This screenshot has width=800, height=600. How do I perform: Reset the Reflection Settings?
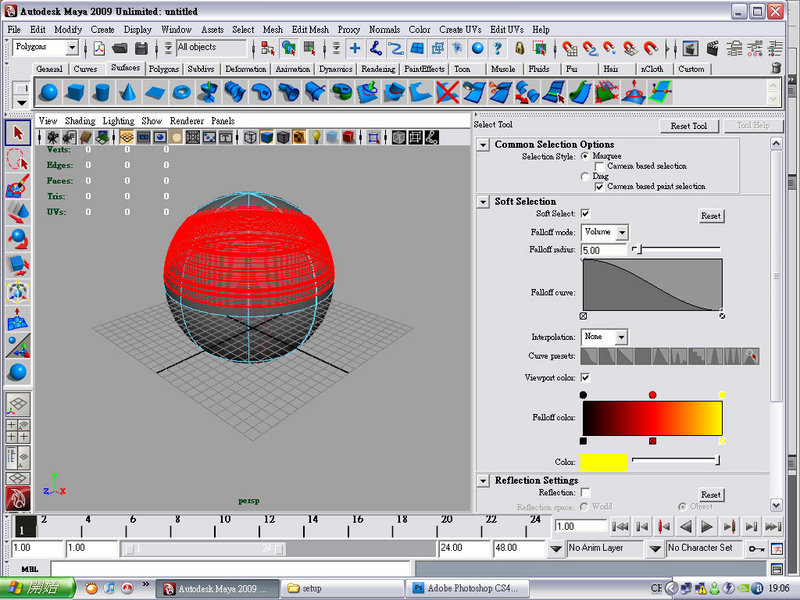(x=711, y=494)
